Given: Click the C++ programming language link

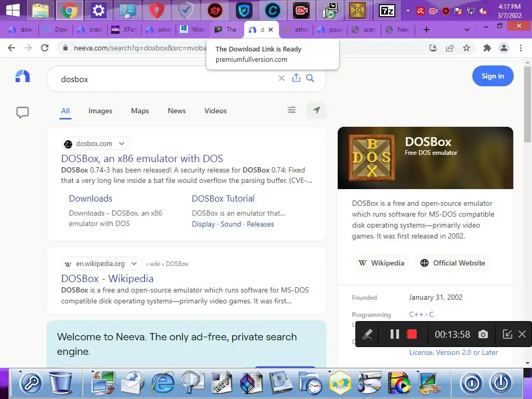Looking at the screenshot, I should [416, 314].
